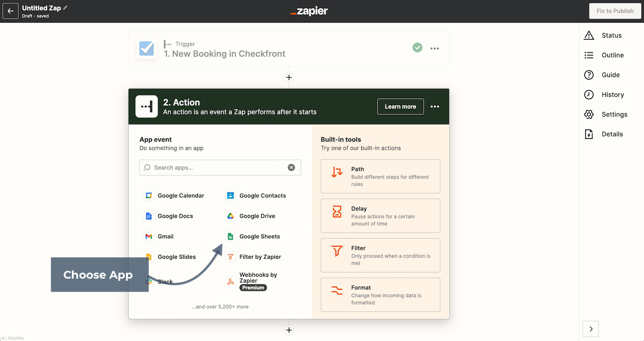
Task: Open the Status warning icon in sidebar
Action: point(589,35)
